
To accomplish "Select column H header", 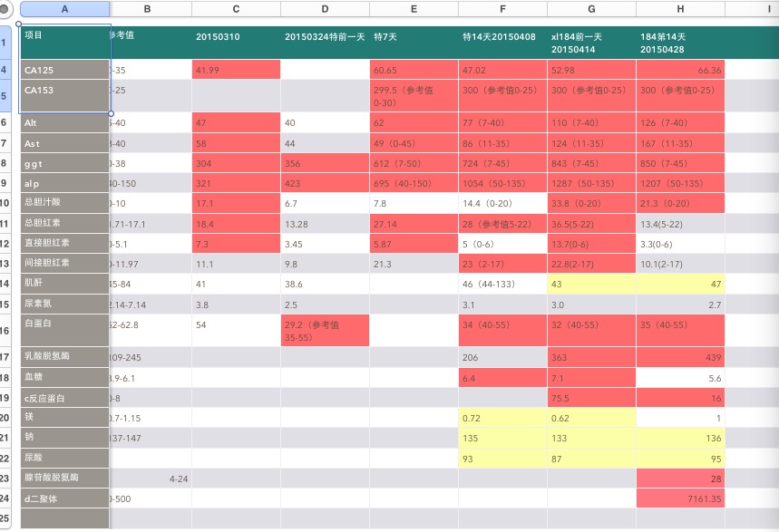I will 681,9.
